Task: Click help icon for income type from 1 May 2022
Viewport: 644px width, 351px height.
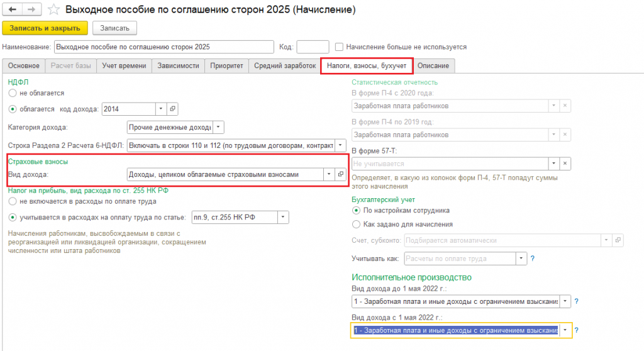Action: tap(576, 330)
